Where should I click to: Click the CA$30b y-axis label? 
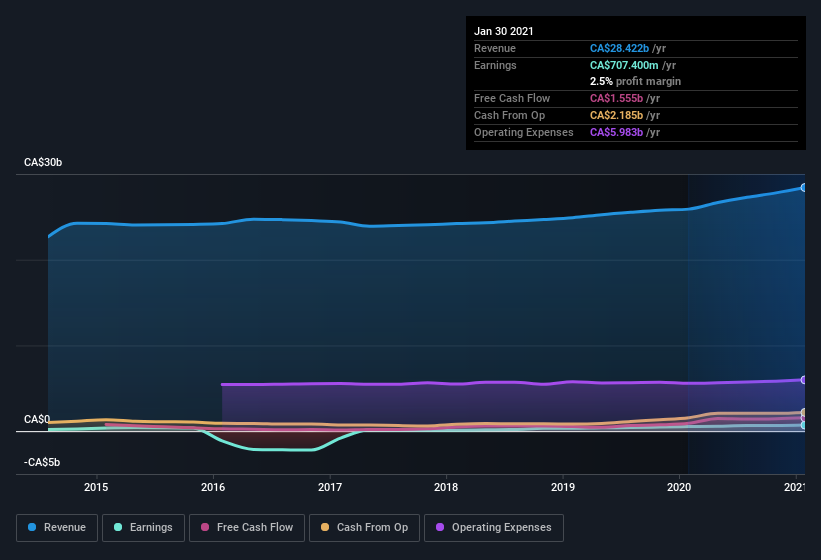(x=43, y=162)
